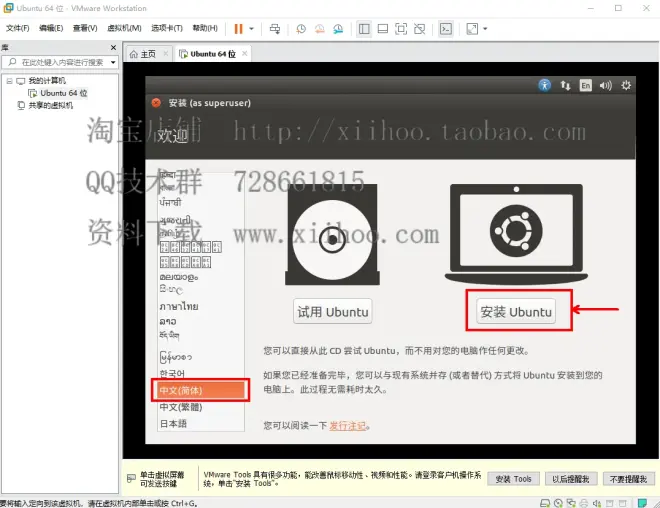Image resolution: width=660 pixels, height=508 pixels.
Task: Click the laptop with Ubuntu logo image
Action: click(516, 234)
